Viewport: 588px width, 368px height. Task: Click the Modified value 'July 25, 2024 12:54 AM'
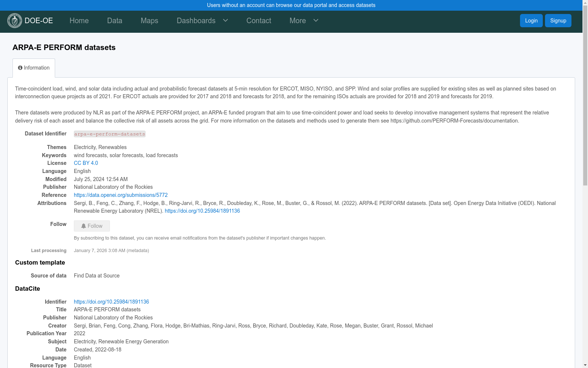101,179
